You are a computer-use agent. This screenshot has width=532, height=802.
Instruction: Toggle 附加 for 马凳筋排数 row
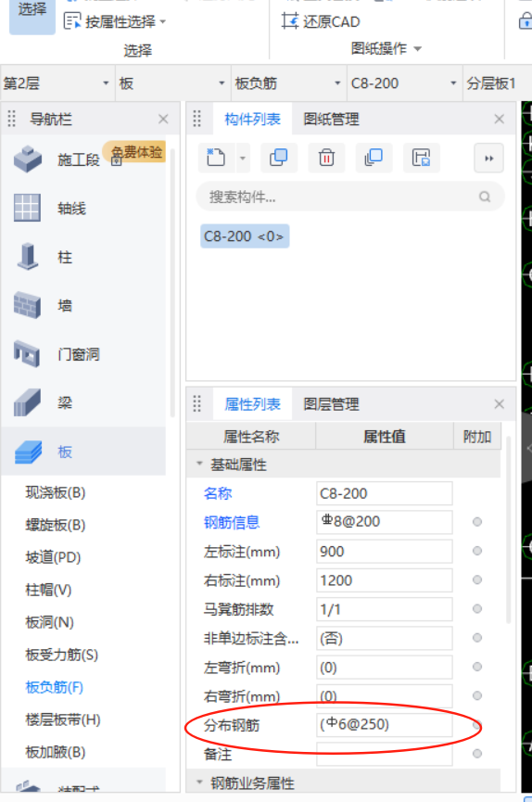[x=477, y=608]
